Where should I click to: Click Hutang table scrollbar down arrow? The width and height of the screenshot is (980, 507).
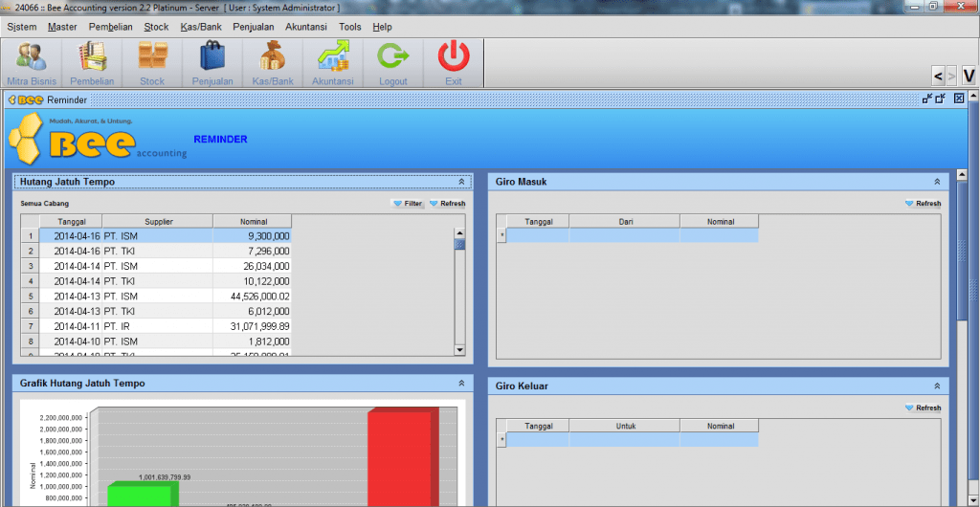(460, 350)
